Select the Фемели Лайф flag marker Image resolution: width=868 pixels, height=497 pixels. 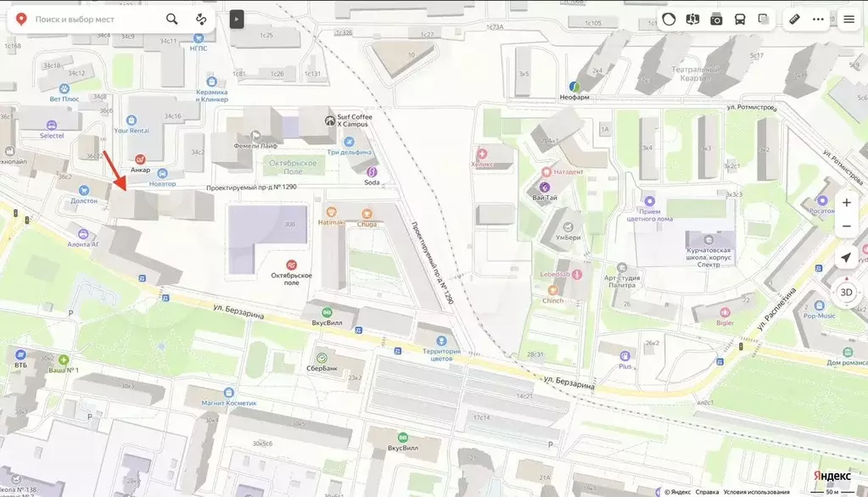pos(255,135)
